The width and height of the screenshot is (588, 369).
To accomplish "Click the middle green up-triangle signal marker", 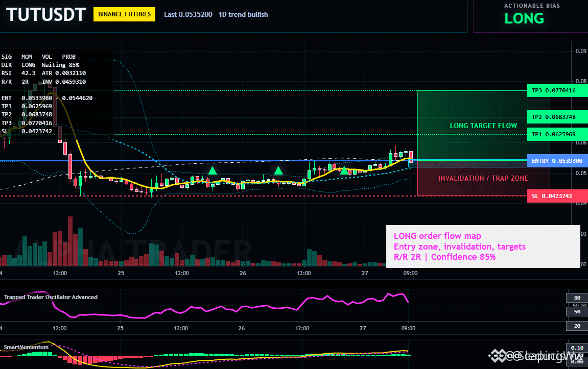I will pos(278,170).
